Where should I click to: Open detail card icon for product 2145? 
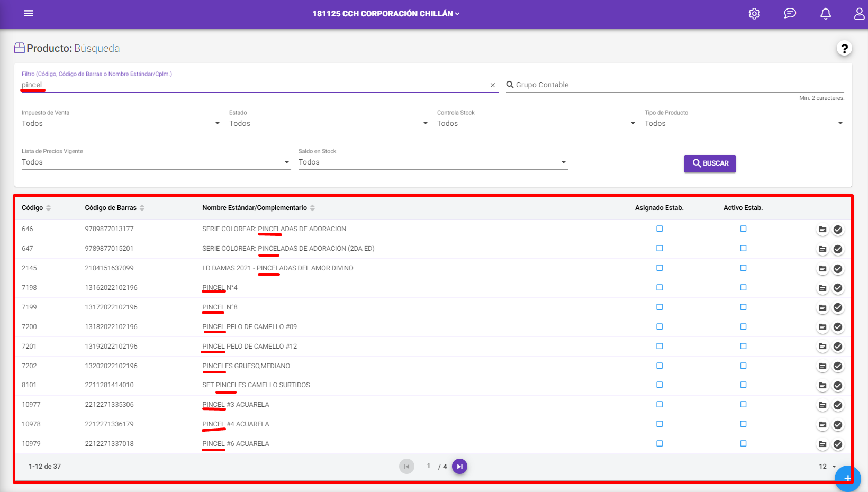point(822,269)
